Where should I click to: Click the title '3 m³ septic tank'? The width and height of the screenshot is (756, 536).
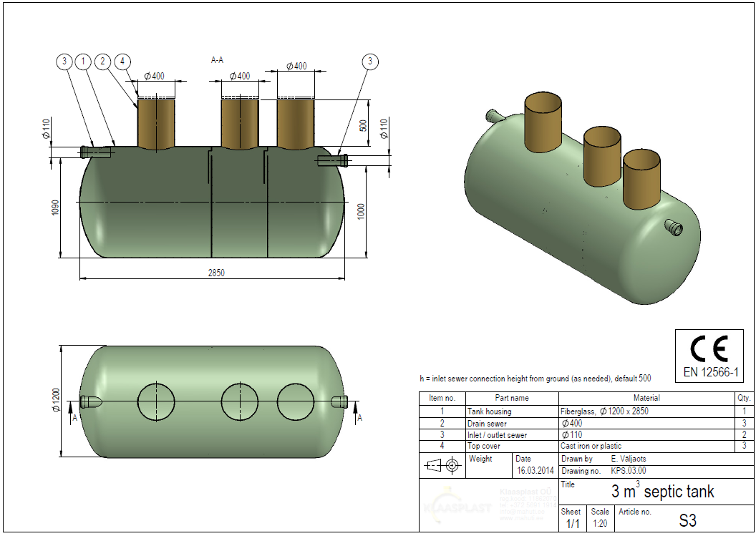tap(662, 492)
